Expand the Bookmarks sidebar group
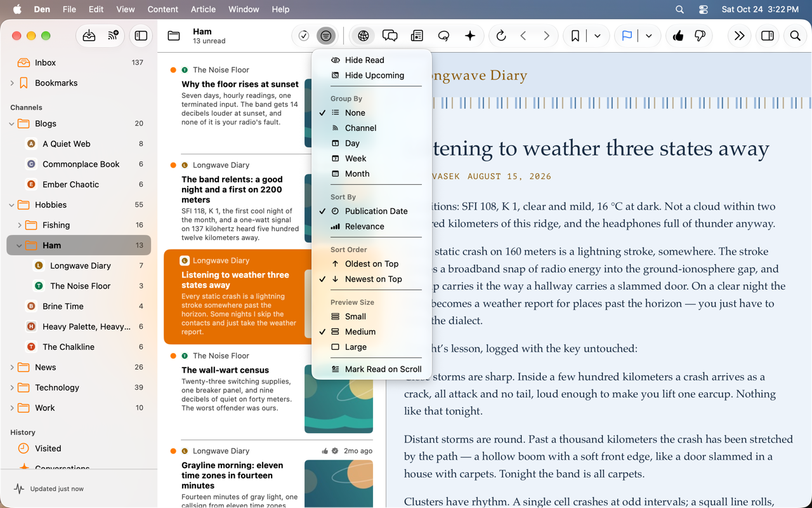 (12, 83)
